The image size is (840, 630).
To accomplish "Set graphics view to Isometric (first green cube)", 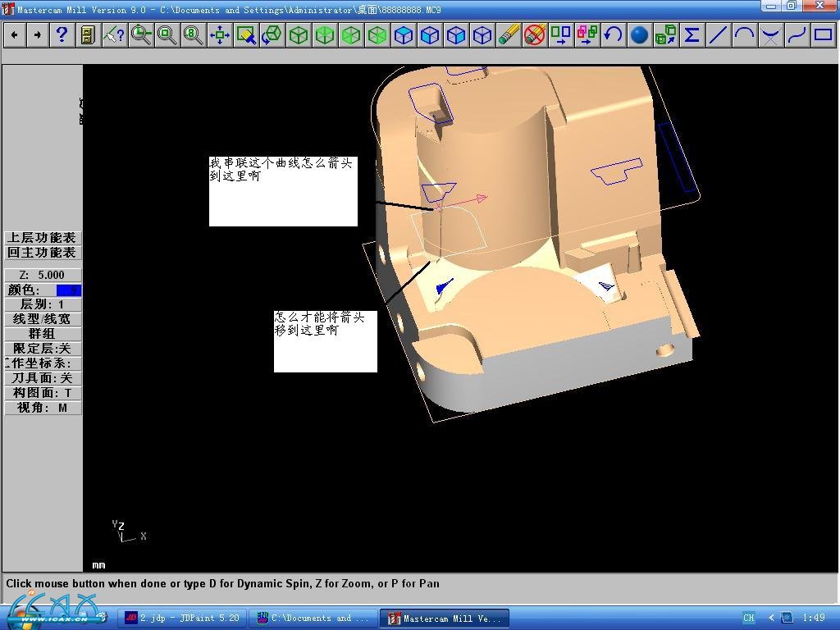I will tap(299, 35).
